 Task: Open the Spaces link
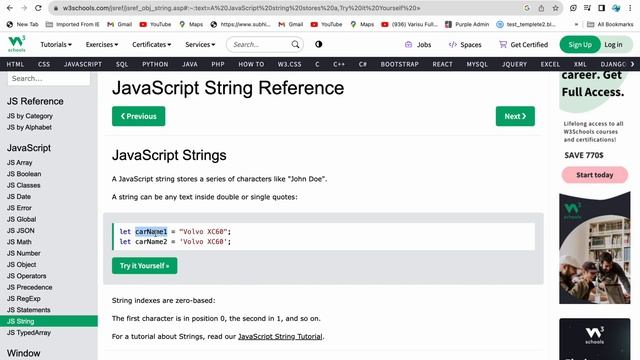465,44
